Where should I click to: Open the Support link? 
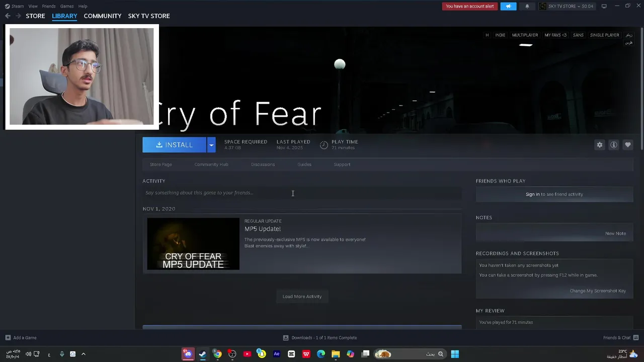pos(342,164)
